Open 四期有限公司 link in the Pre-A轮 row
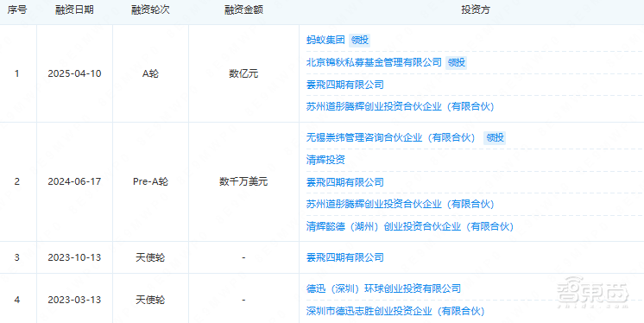The height and width of the screenshot is (323, 644). tap(345, 182)
